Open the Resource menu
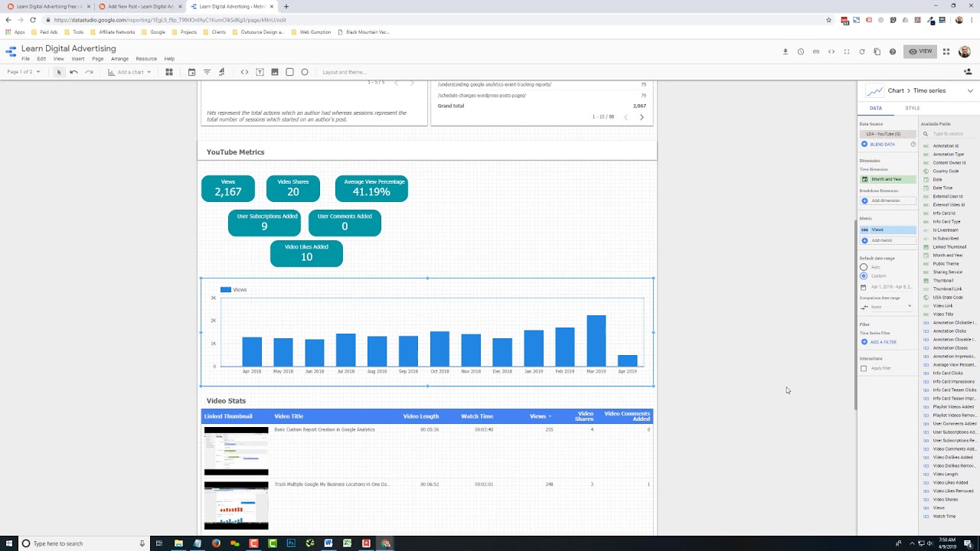Screen dimensions: 980x551 [x=145, y=58]
